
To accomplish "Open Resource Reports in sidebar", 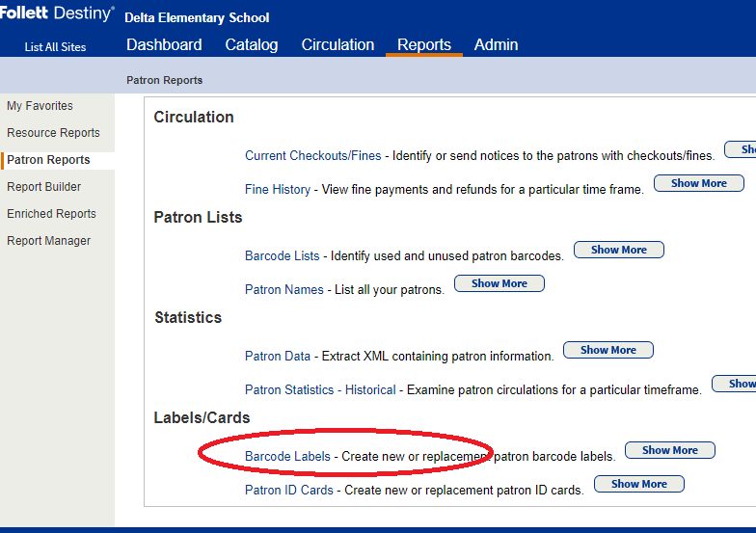I will pyautogui.click(x=53, y=133).
